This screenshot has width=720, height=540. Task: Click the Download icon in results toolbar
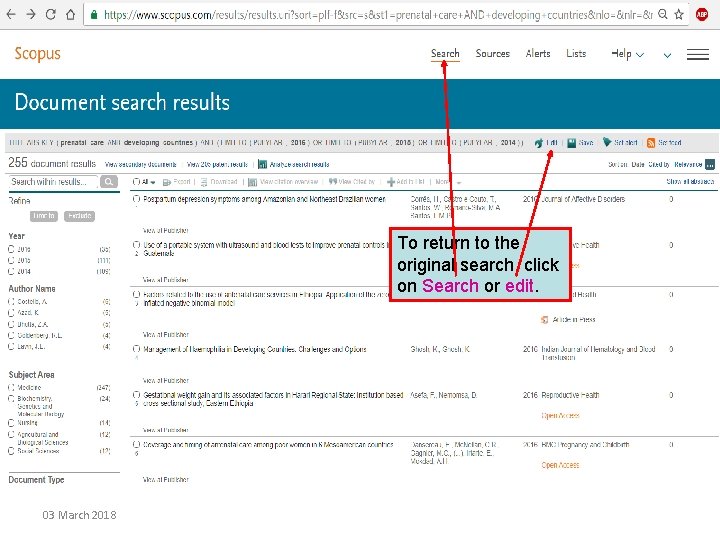pos(204,182)
